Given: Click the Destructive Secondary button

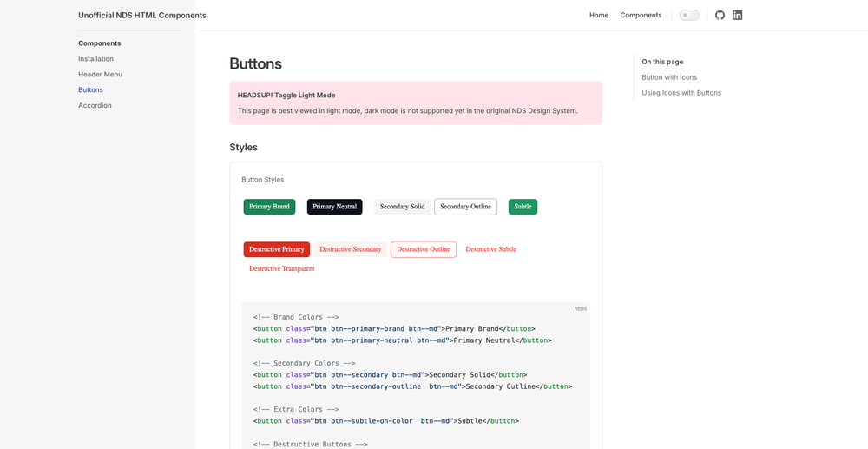Looking at the screenshot, I should coord(351,249).
